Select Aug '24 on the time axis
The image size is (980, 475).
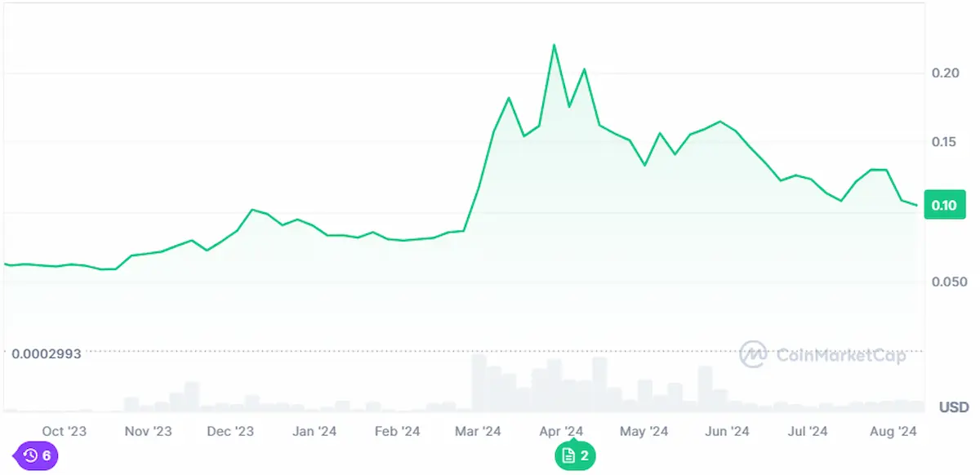893,431
